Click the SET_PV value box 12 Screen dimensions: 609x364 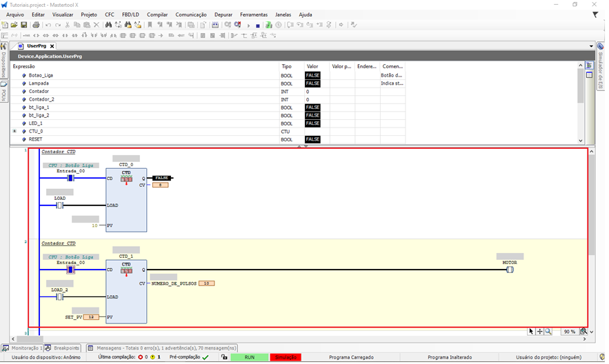(x=91, y=317)
